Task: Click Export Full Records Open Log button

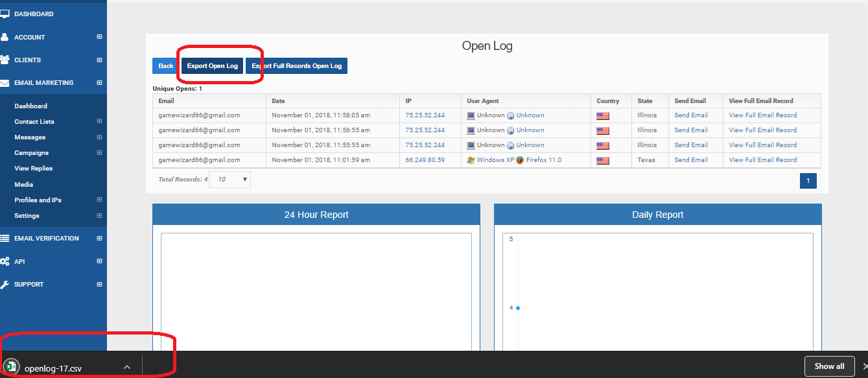Action: [296, 66]
